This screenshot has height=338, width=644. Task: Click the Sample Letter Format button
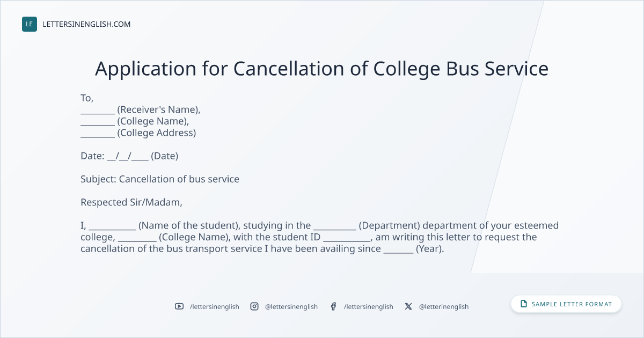(566, 304)
